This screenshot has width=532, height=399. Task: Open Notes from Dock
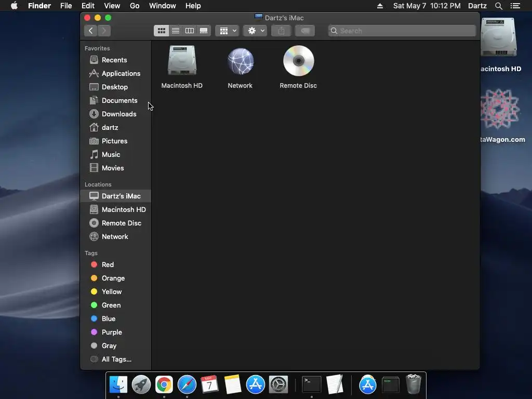[233, 385]
